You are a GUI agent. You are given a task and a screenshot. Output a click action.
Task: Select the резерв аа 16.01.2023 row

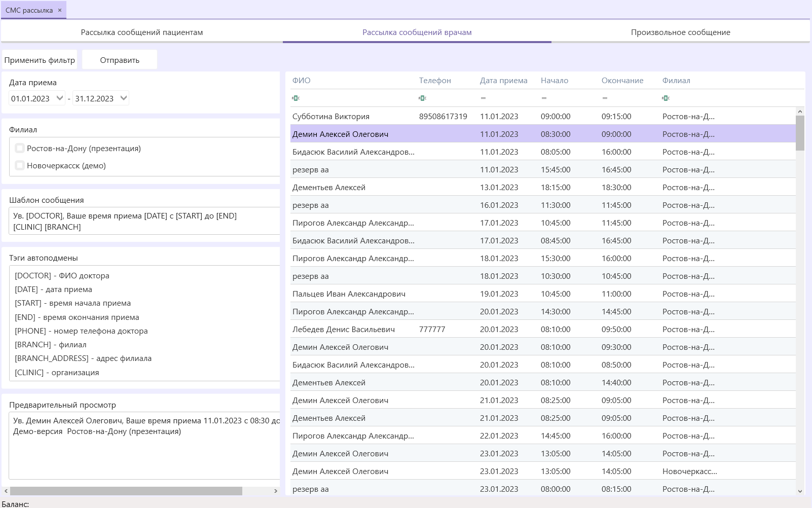543,205
